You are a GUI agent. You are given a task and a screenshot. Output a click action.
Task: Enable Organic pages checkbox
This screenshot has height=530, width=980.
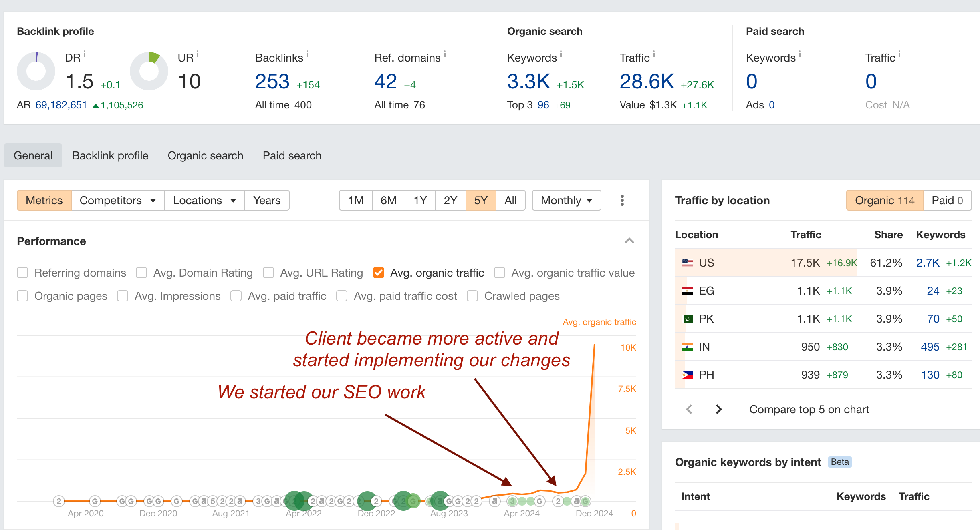pyautogui.click(x=22, y=296)
